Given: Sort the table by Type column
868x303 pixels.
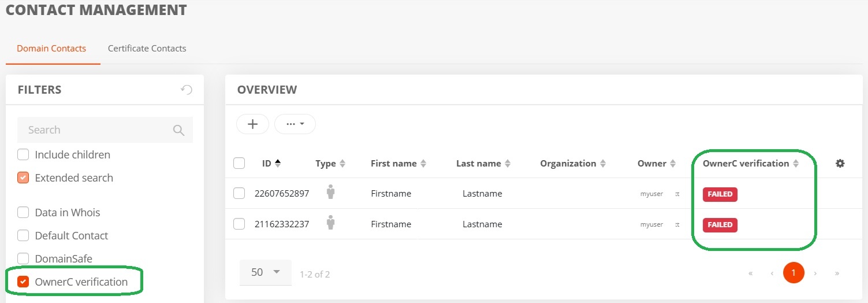Looking at the screenshot, I should point(342,164).
